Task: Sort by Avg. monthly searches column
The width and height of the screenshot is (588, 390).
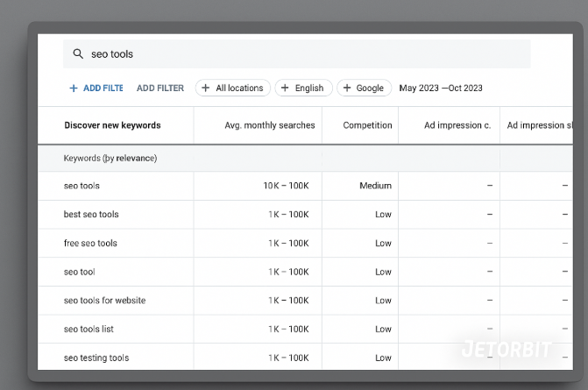Action: (270, 125)
